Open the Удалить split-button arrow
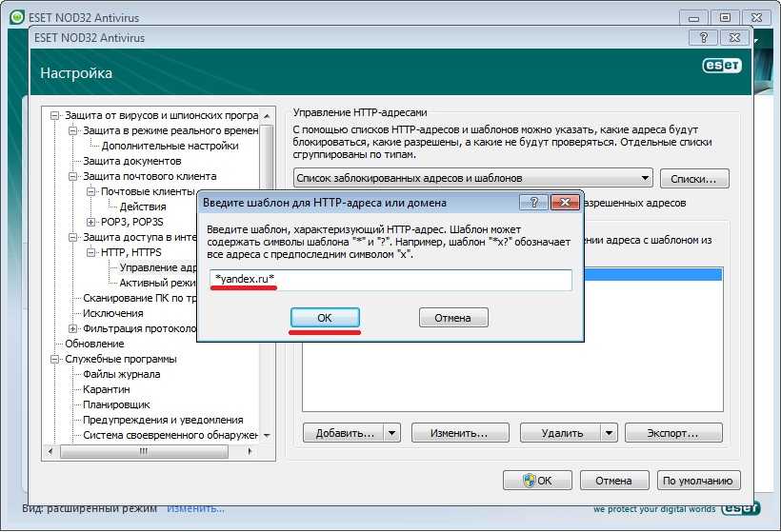Viewport: 781px width, 532px height. click(x=610, y=433)
